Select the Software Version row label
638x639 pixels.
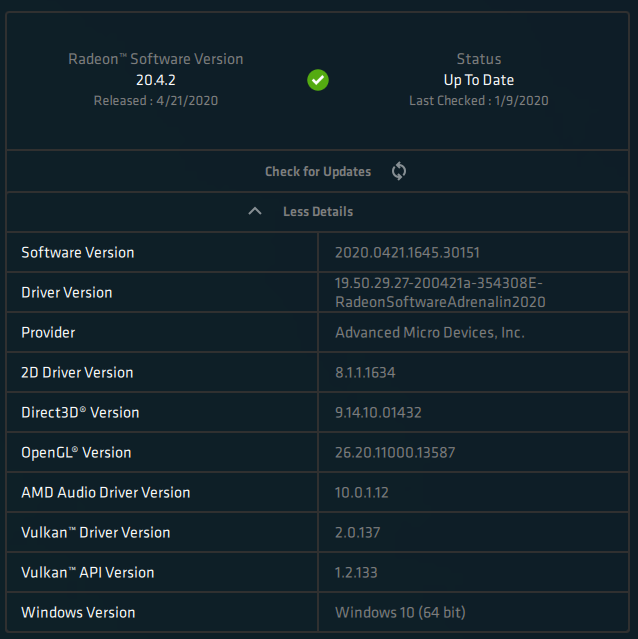(77, 253)
